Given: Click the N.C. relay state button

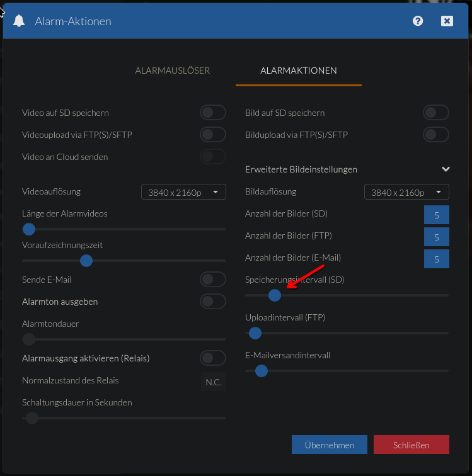Looking at the screenshot, I should pos(213,382).
